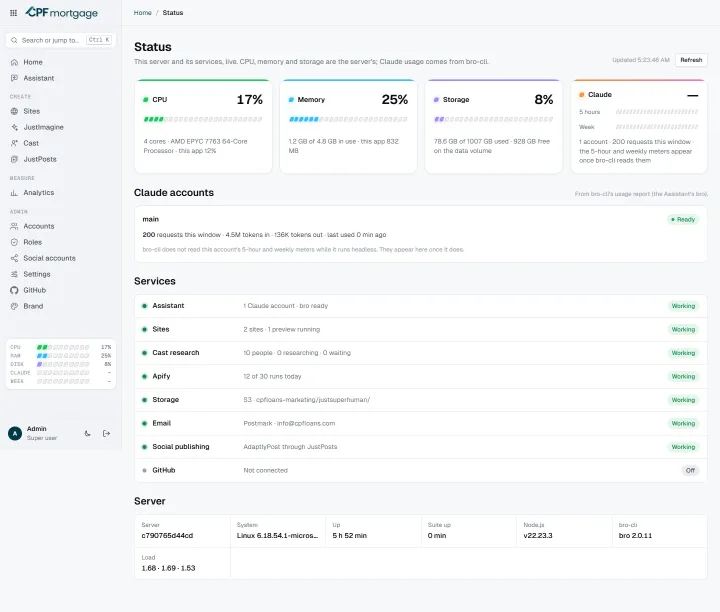Select the Cast research service row
Screen dimensions: 720x612
(x=421, y=353)
